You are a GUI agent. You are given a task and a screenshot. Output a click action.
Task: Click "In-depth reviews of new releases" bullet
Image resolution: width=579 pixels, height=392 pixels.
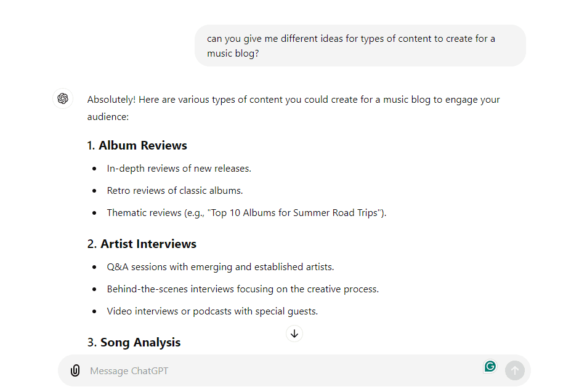(179, 168)
